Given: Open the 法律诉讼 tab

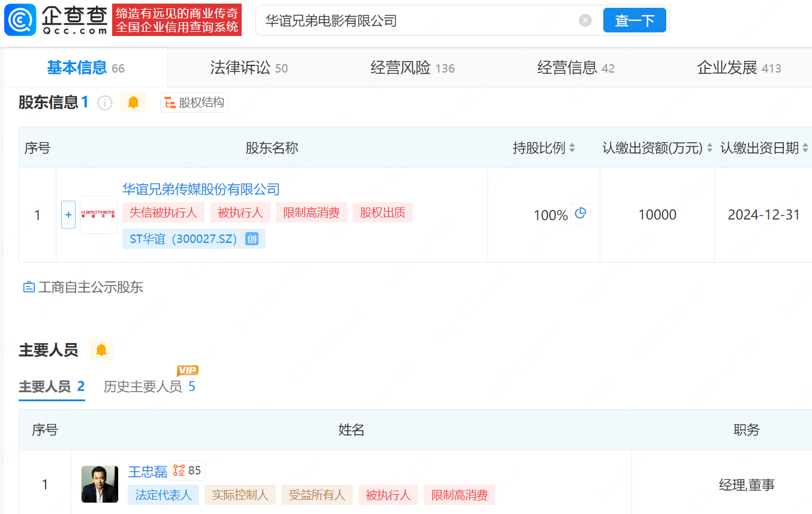Looking at the screenshot, I should [x=249, y=68].
